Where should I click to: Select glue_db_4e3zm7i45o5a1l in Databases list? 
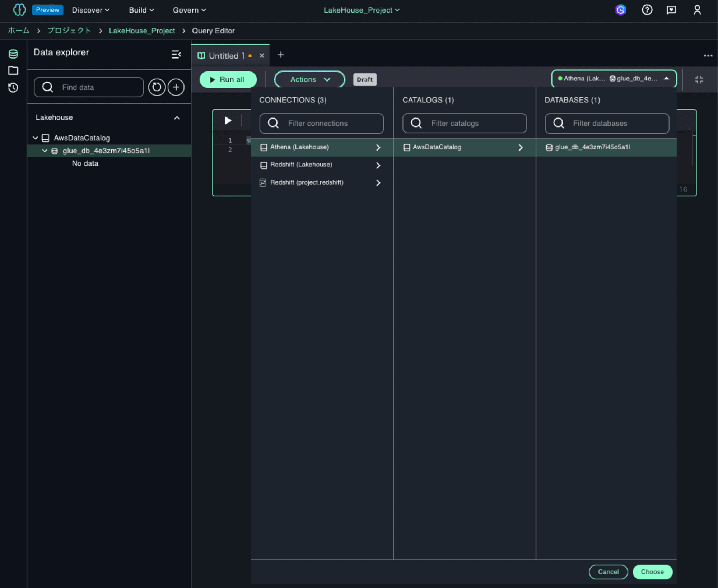[x=606, y=147]
